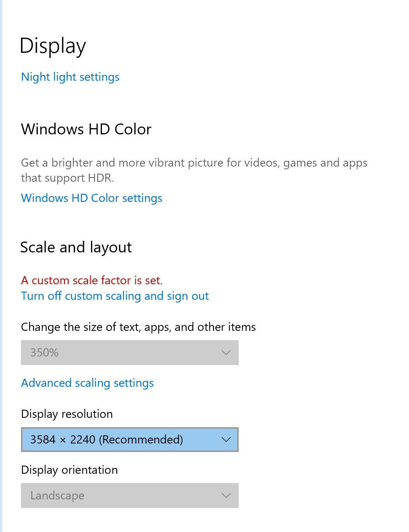Click the chevron arrow on 350% scale box
409x532 pixels.
(x=226, y=353)
